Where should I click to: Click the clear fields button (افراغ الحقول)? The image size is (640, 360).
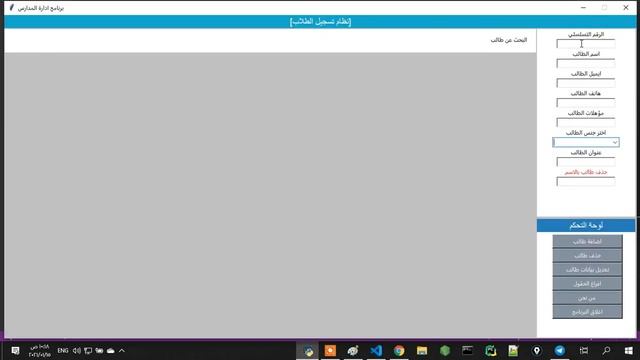(587, 284)
